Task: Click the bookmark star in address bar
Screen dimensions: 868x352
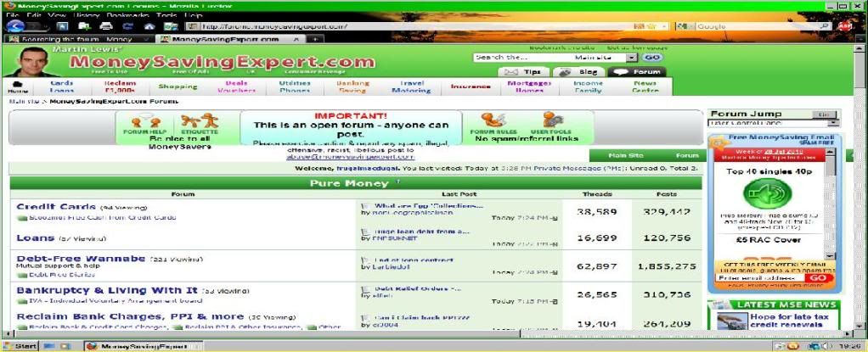Action: pos(652,26)
